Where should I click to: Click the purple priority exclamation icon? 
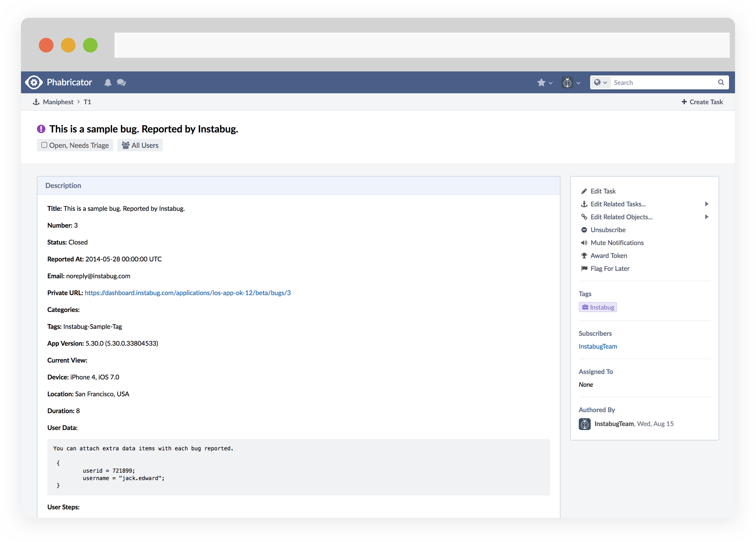[x=41, y=129]
